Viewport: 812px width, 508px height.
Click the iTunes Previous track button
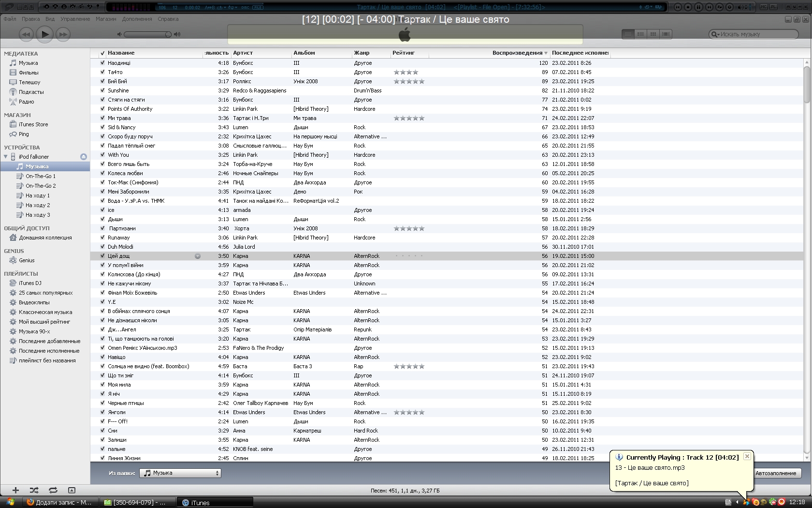pos(26,34)
